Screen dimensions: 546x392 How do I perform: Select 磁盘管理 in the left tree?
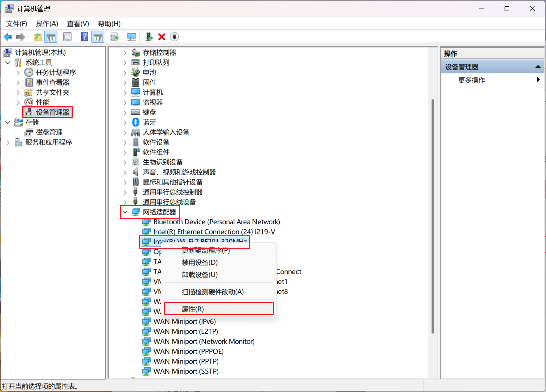[x=49, y=132]
